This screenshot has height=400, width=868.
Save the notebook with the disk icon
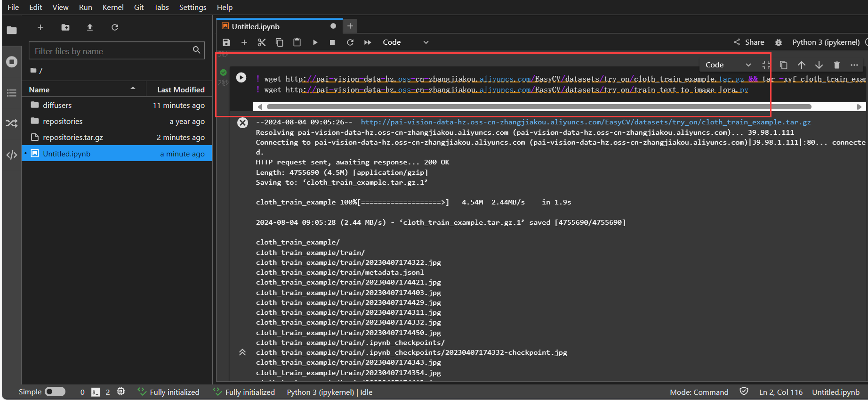click(x=226, y=42)
